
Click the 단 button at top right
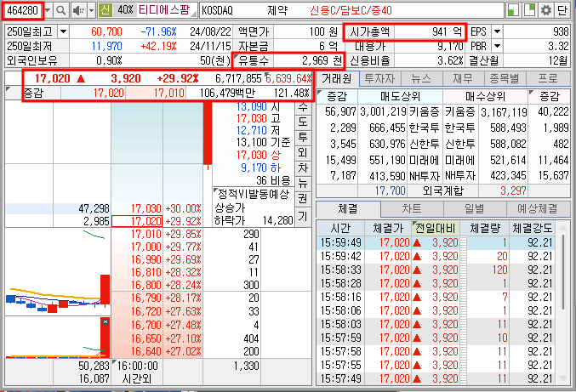pos(562,10)
